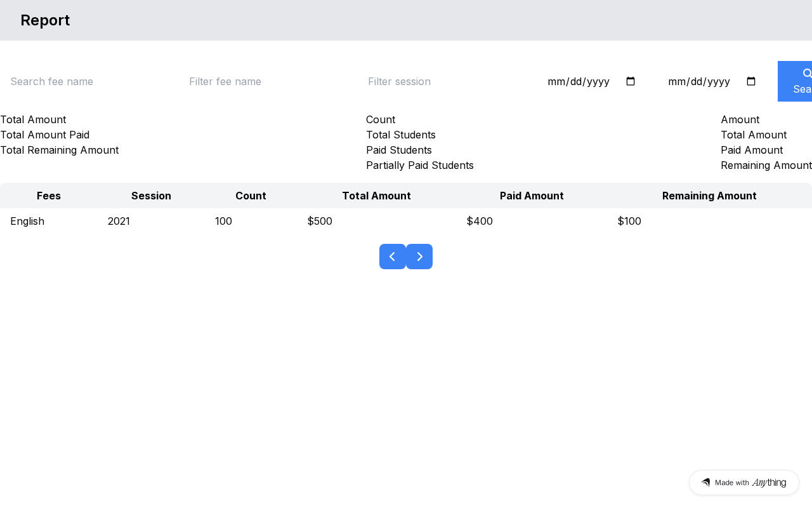
Task: Go to next page with right chevron
Action: click(x=419, y=257)
